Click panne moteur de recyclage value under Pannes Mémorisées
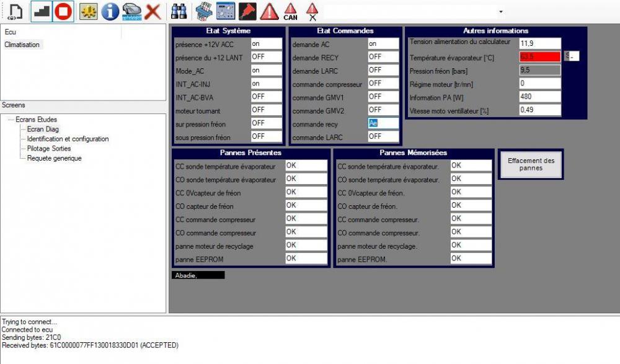This screenshot has height=364, width=620. click(x=471, y=245)
